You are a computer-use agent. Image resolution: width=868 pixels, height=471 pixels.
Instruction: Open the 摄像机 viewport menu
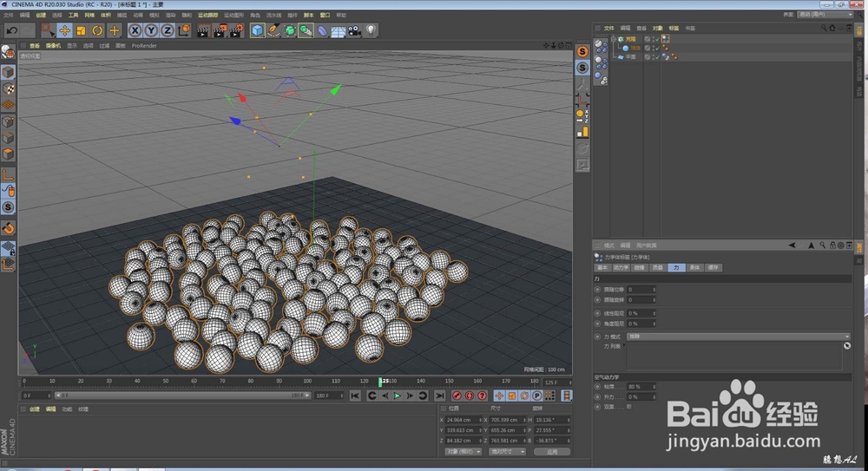click(x=53, y=46)
